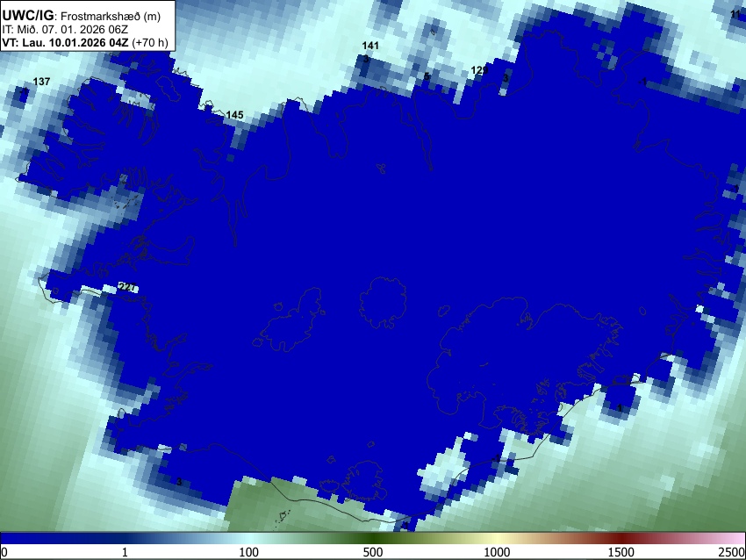Click the color scale label 500
The image size is (746, 560).
[372, 552]
